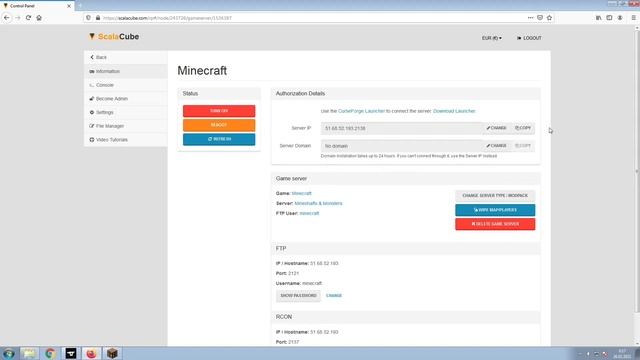Click the blue Refresh status button

pyautogui.click(x=219, y=139)
